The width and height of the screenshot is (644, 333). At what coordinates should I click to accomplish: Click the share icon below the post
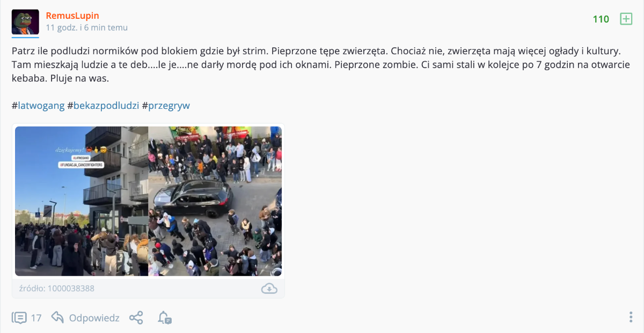pos(136,317)
